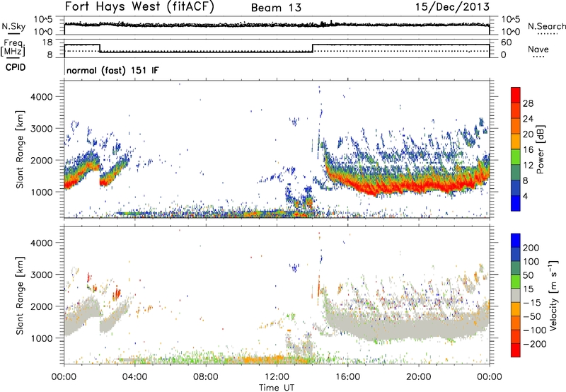Click the '100' label on velocity colorbar
This screenshot has height=392, width=566.
(x=531, y=261)
